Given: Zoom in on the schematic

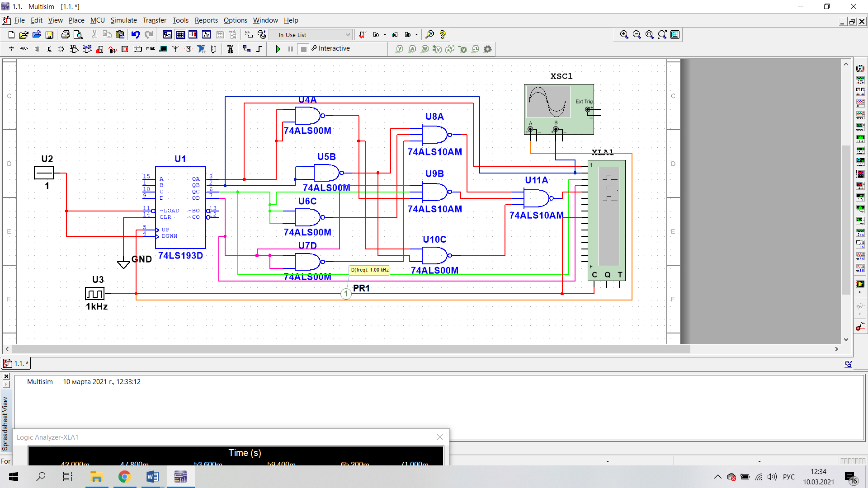Looking at the screenshot, I should coord(624,35).
